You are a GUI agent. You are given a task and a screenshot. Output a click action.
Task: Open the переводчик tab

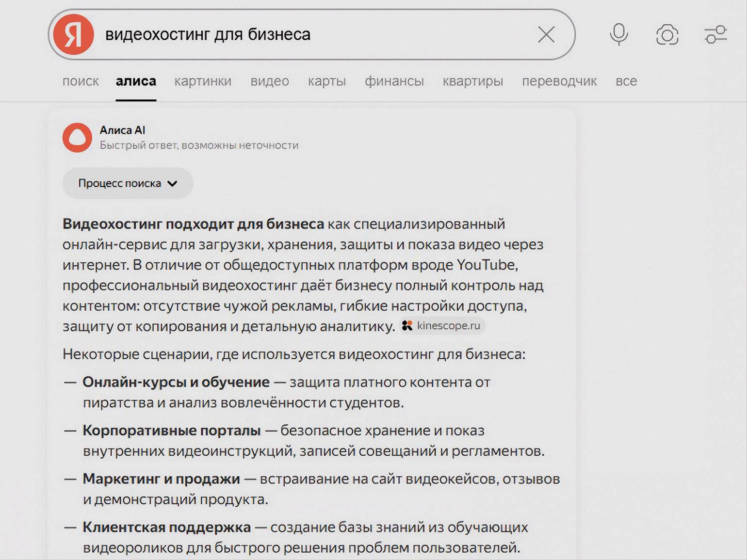coord(559,81)
